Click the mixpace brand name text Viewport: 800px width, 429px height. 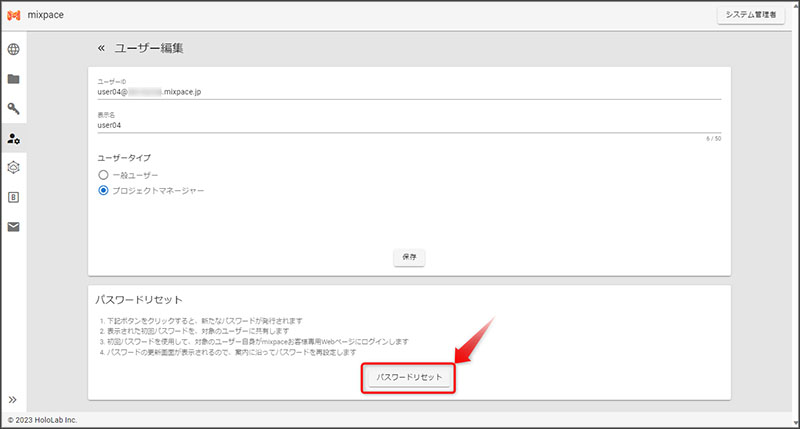[46, 15]
